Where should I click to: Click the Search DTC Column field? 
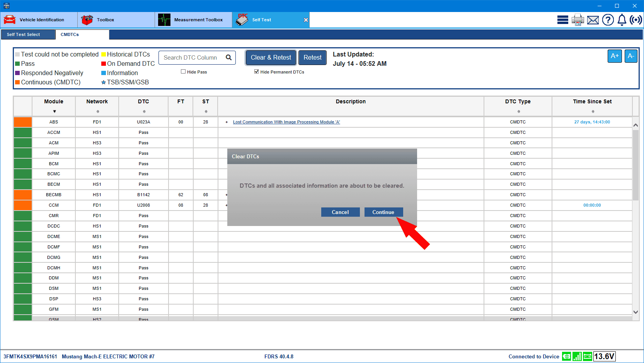[191, 58]
